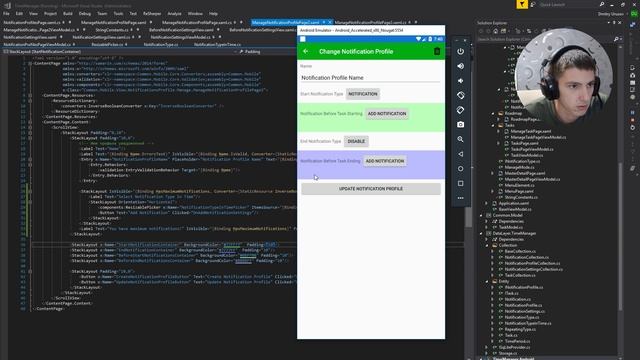Open the Tools menu
This screenshot has width=640, height=360.
point(118,13)
